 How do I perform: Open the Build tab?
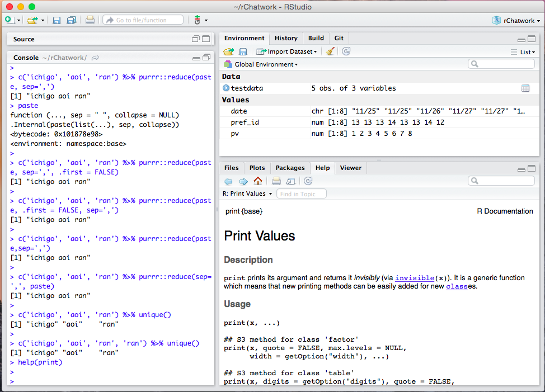316,38
